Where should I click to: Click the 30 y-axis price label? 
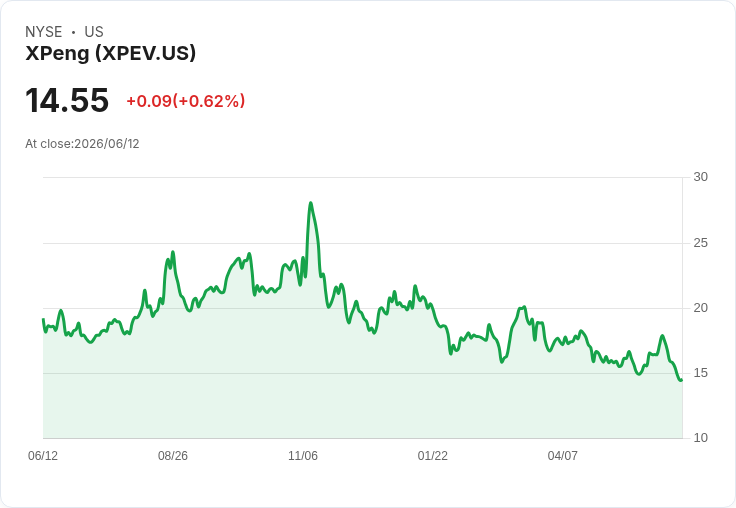coord(701,177)
